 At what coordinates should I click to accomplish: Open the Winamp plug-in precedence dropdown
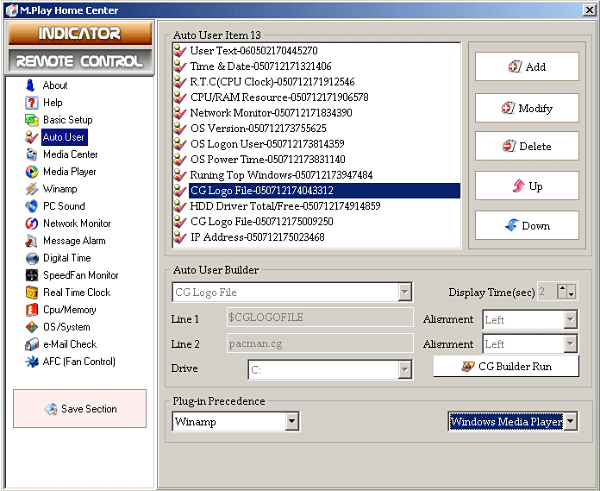coord(292,421)
